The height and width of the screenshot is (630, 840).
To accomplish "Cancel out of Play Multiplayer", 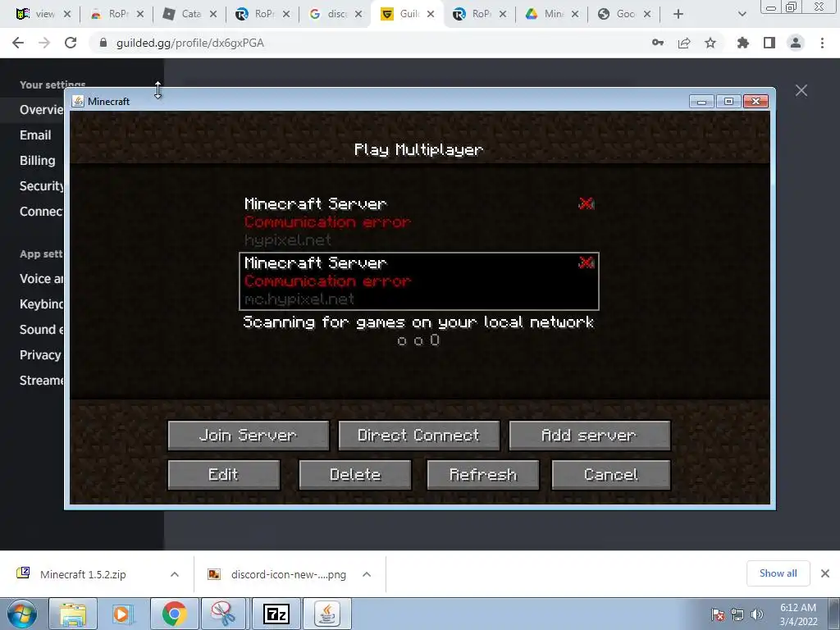I will (610, 475).
